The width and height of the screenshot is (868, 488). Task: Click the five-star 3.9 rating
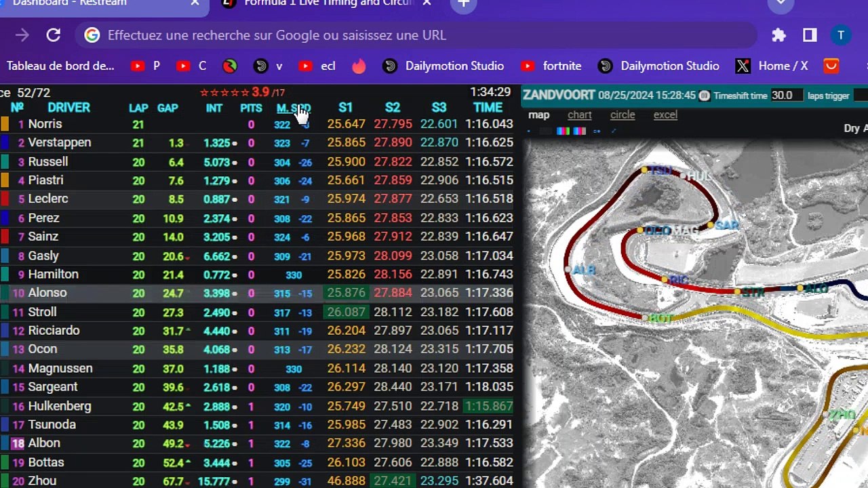(x=242, y=92)
